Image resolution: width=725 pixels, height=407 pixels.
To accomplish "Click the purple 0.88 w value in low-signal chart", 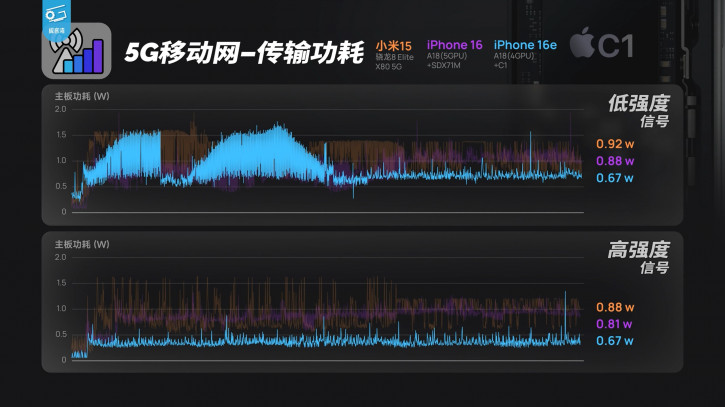I will [x=615, y=161].
